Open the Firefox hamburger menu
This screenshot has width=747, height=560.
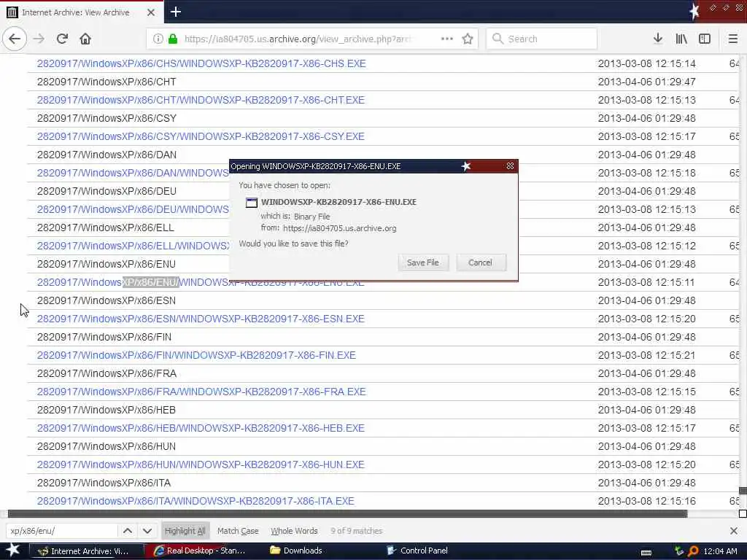733,39
